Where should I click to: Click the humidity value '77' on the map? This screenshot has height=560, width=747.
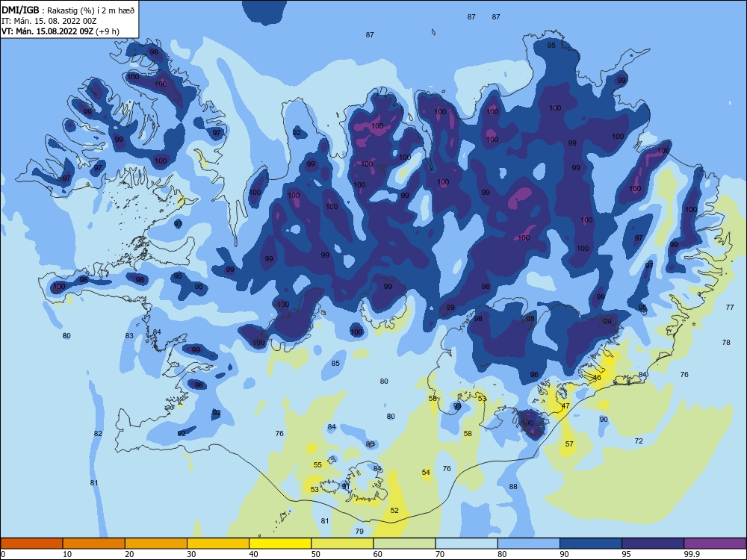730,307
